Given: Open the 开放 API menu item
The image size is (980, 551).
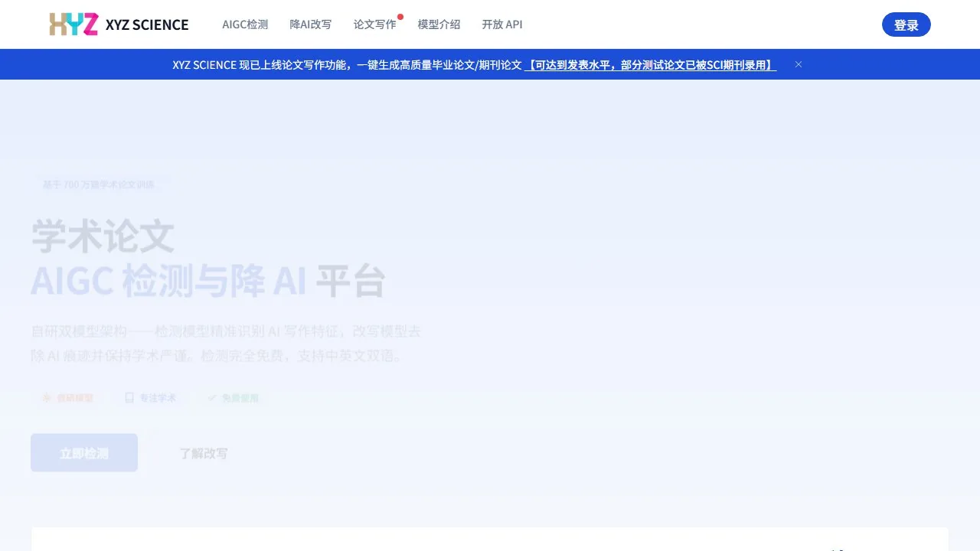Looking at the screenshot, I should [x=502, y=24].
